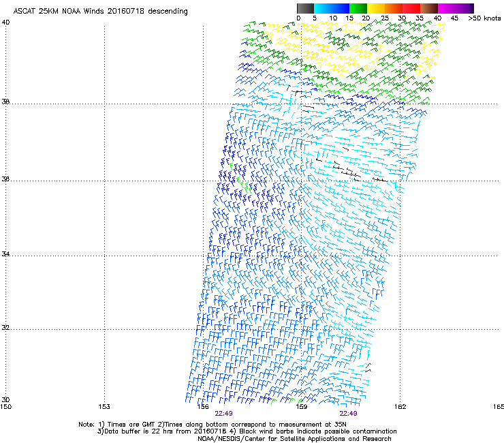The width and height of the screenshot is (504, 443).
Task: Click the longitude axis label "162"
Action: [400, 407]
